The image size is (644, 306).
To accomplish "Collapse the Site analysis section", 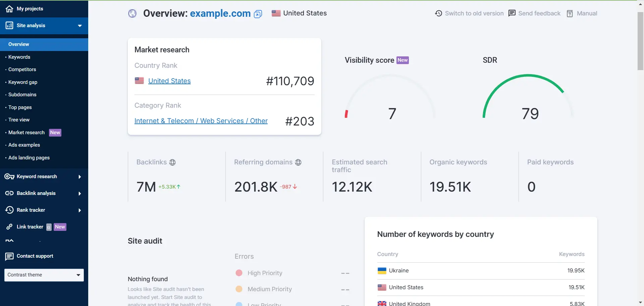I will click(x=79, y=25).
